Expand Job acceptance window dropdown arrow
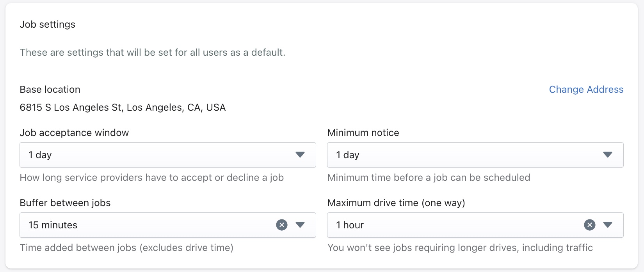The height and width of the screenshot is (272, 644). tap(300, 155)
